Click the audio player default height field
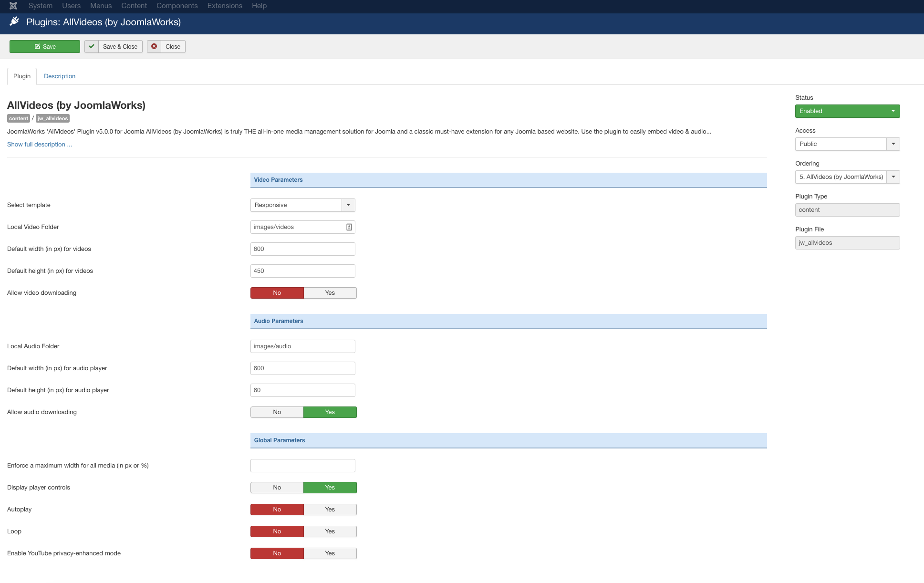 click(x=303, y=390)
